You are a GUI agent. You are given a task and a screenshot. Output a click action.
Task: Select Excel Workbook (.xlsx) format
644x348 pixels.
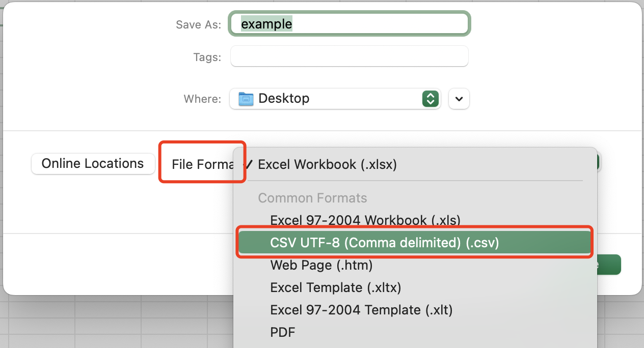(x=415, y=164)
